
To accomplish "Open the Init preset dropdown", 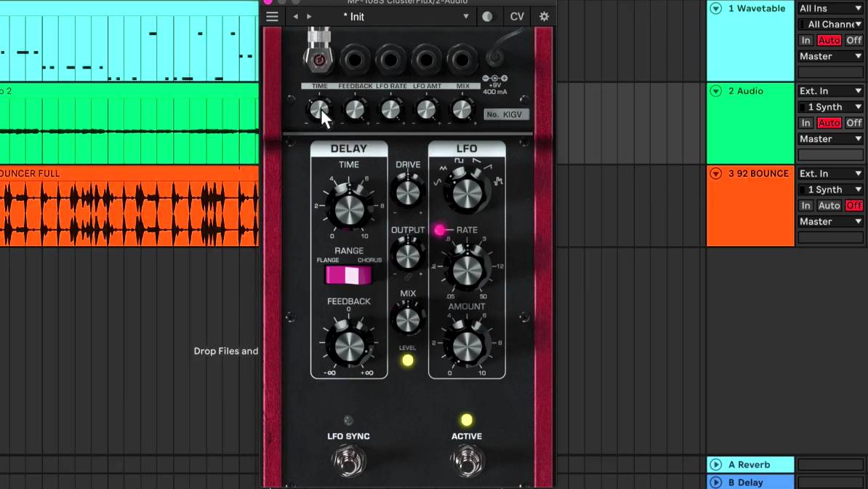I will tap(405, 17).
